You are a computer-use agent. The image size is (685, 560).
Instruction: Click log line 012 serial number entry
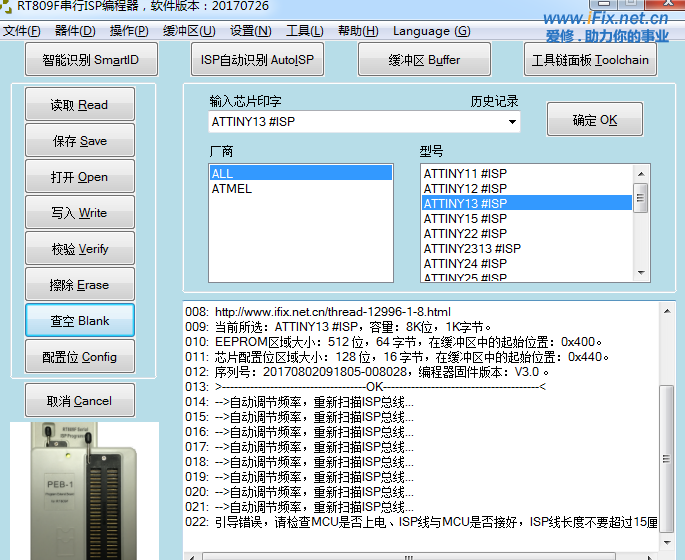(x=367, y=372)
